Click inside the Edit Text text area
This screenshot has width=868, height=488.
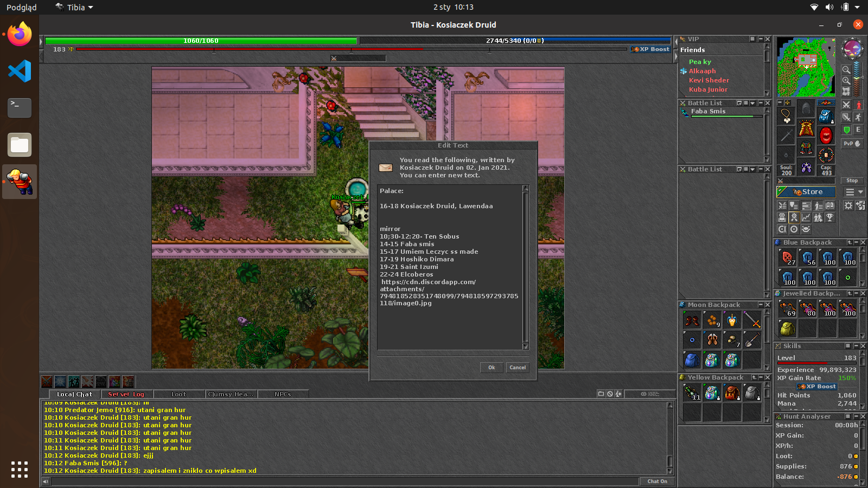coord(450,267)
